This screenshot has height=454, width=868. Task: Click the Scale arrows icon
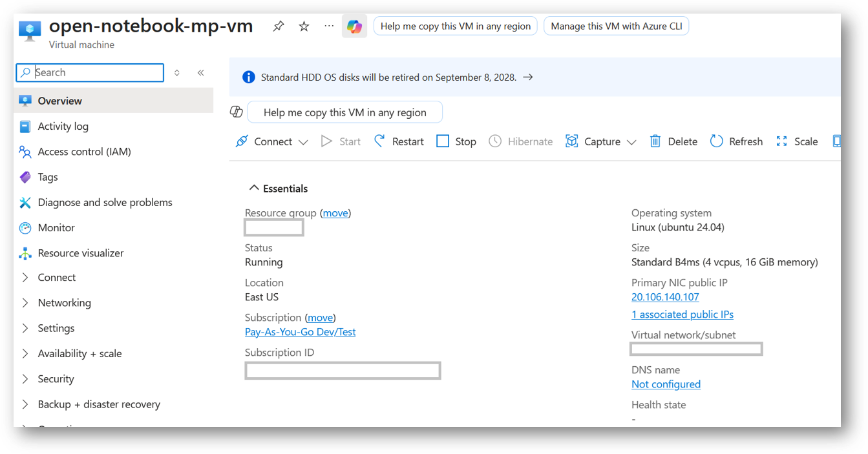point(781,141)
